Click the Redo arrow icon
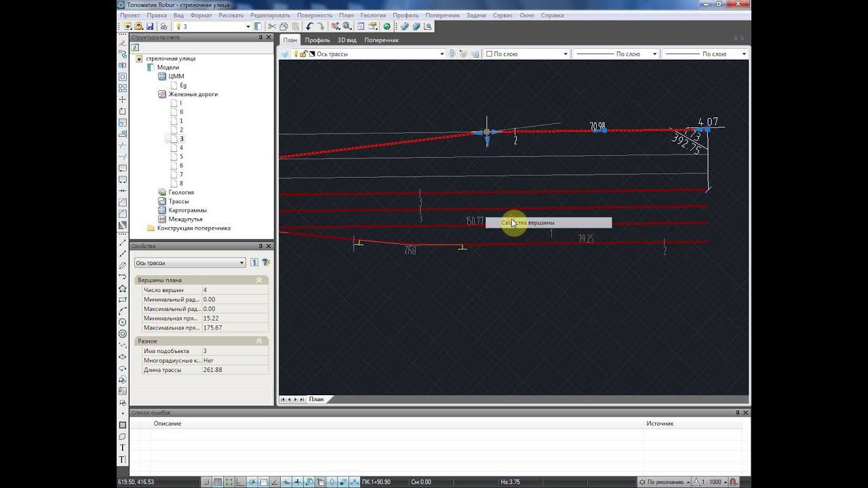868x488 pixels. 320,26
